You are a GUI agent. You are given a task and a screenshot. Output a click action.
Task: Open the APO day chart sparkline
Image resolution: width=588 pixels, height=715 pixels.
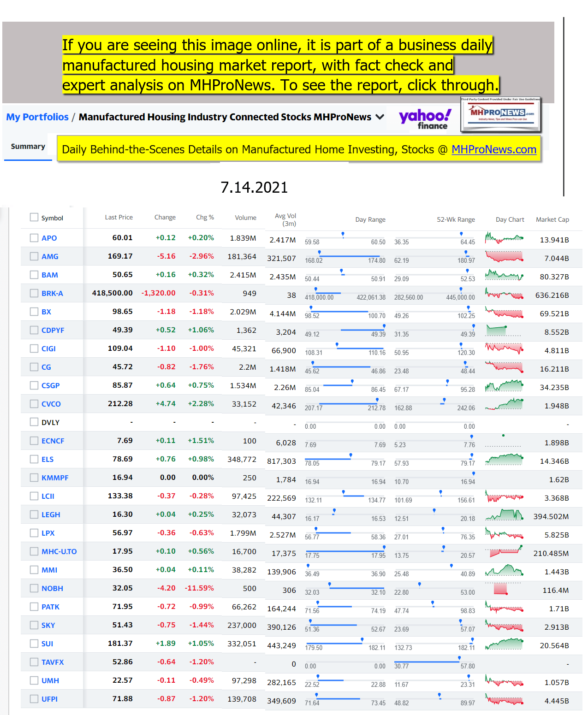tap(504, 238)
